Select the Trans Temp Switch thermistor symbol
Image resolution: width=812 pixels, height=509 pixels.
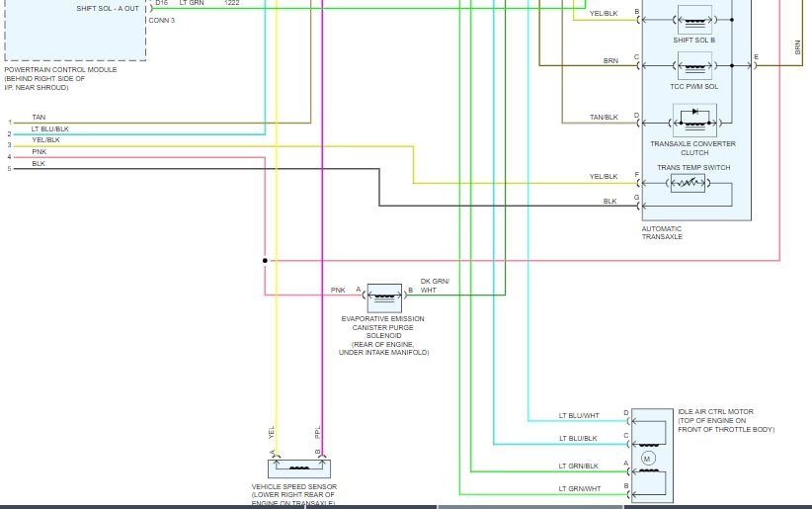click(x=688, y=183)
